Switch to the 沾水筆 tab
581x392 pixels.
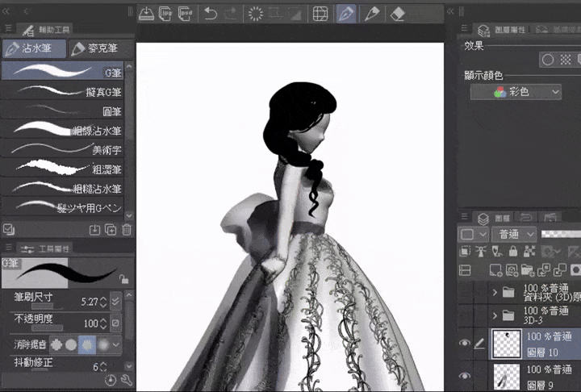(x=32, y=49)
